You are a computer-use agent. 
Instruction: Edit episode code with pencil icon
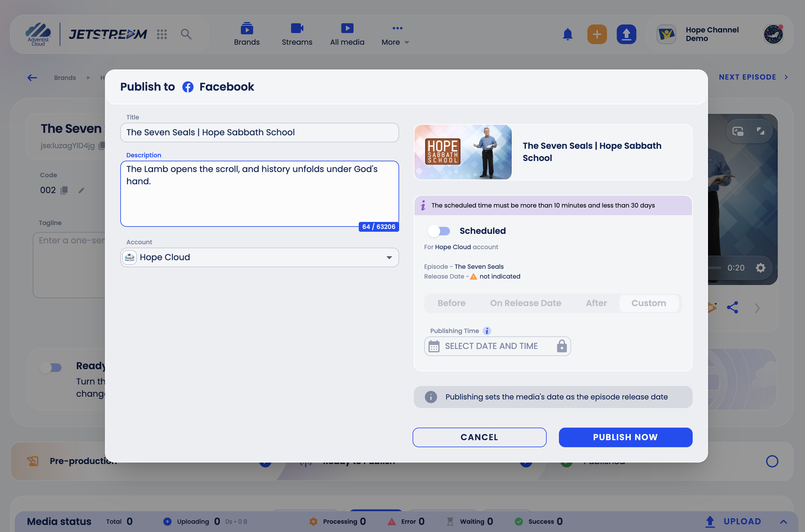81,190
